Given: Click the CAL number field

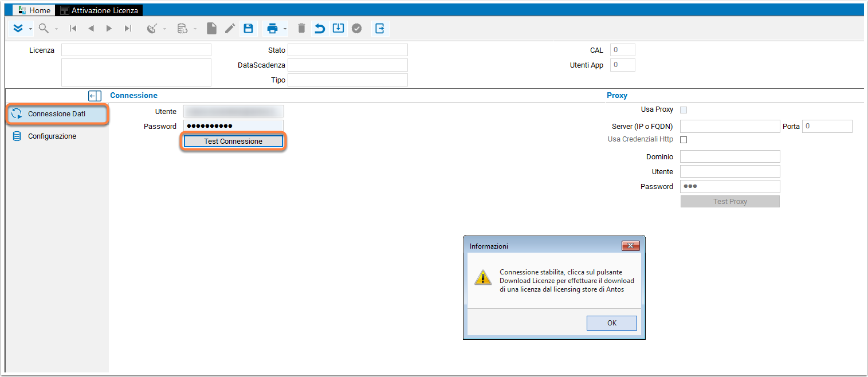Looking at the screenshot, I should 623,50.
